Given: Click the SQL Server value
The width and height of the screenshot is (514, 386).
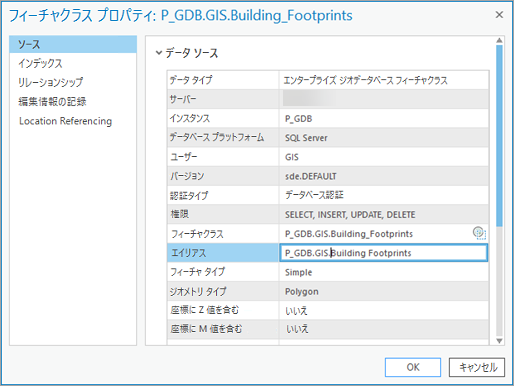Looking at the screenshot, I should (x=306, y=138).
